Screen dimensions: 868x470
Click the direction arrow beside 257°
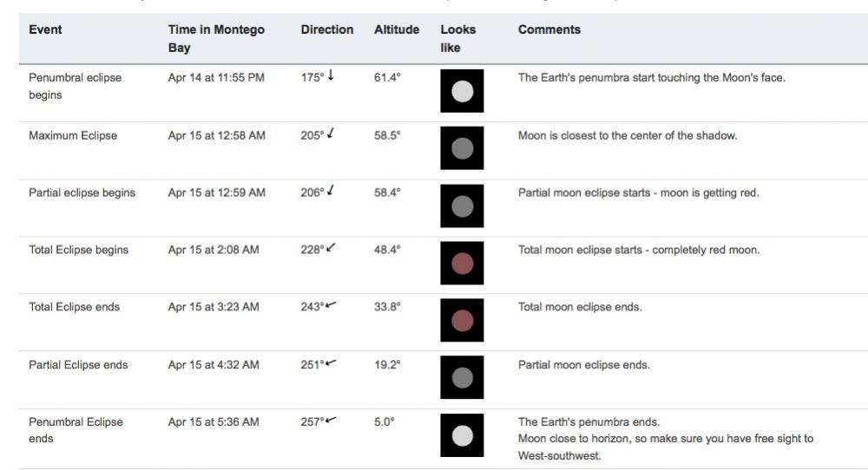(x=332, y=421)
